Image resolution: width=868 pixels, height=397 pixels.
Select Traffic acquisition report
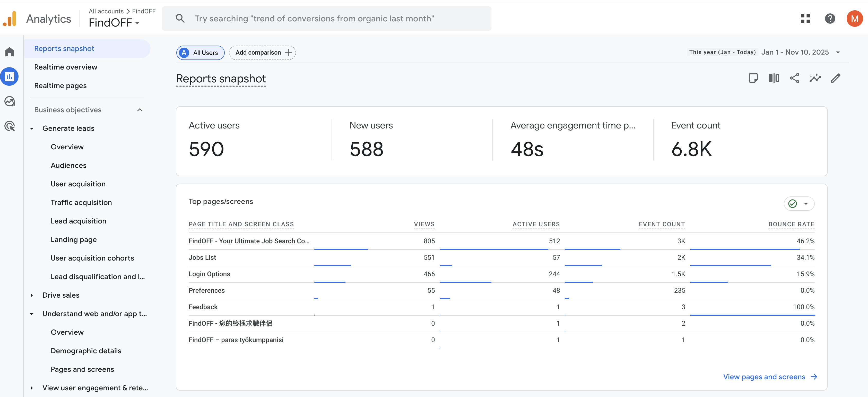click(x=81, y=203)
